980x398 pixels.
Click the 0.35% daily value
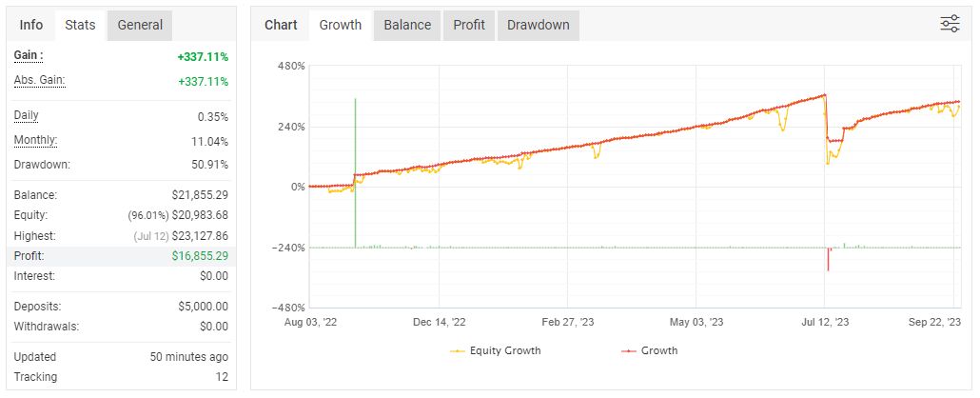coord(213,117)
